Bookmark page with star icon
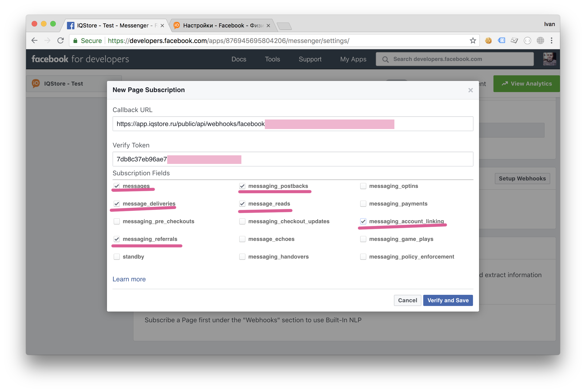Screen dimensions: 586x392 tap(473, 40)
